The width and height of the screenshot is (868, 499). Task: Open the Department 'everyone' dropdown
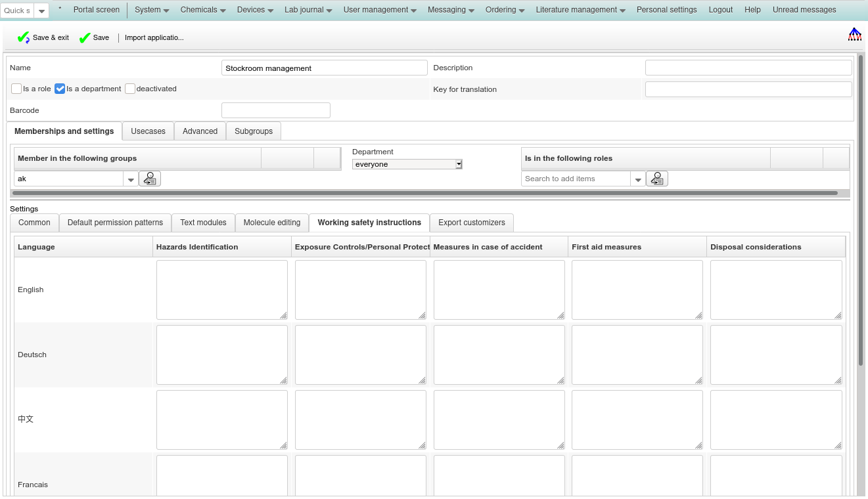point(407,164)
